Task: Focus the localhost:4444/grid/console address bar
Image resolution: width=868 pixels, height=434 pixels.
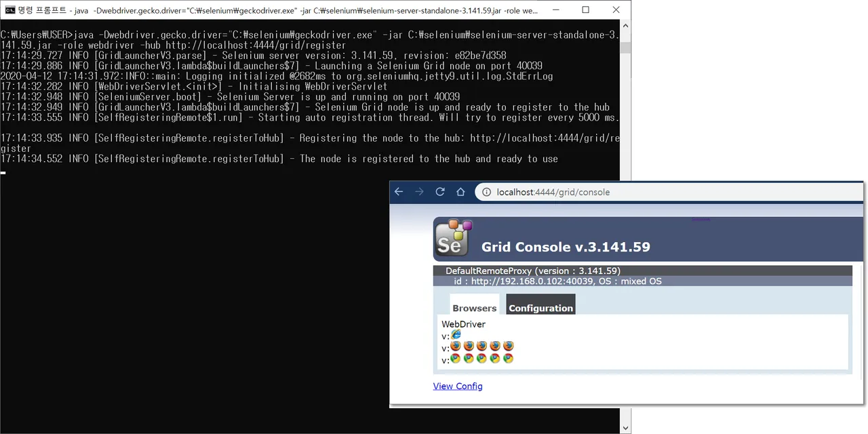Action: 668,192
